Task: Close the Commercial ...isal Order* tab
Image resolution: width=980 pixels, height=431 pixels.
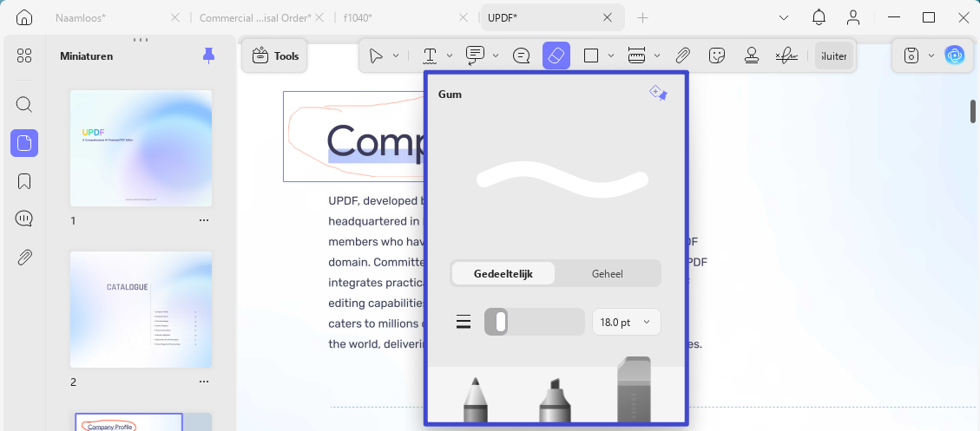Action: point(320,17)
